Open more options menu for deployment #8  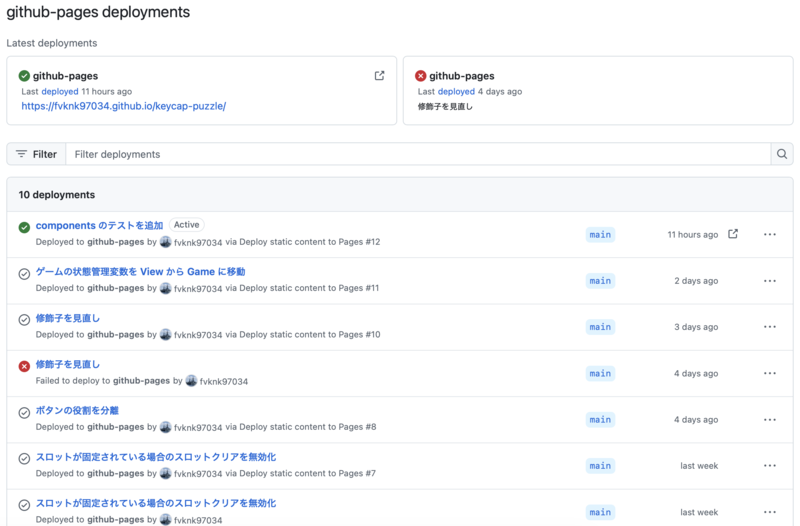[770, 420]
